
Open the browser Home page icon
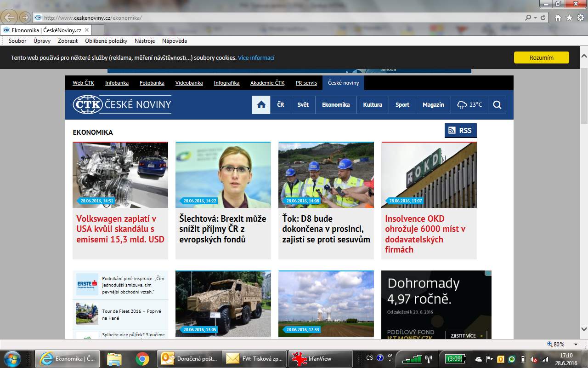[558, 18]
